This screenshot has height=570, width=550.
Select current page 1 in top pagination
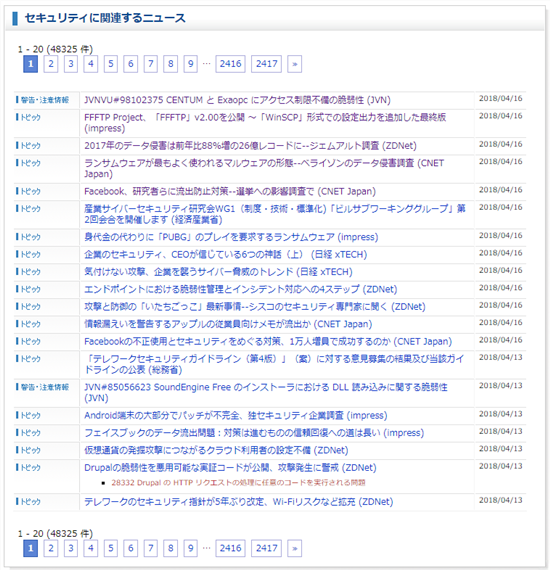[31, 64]
